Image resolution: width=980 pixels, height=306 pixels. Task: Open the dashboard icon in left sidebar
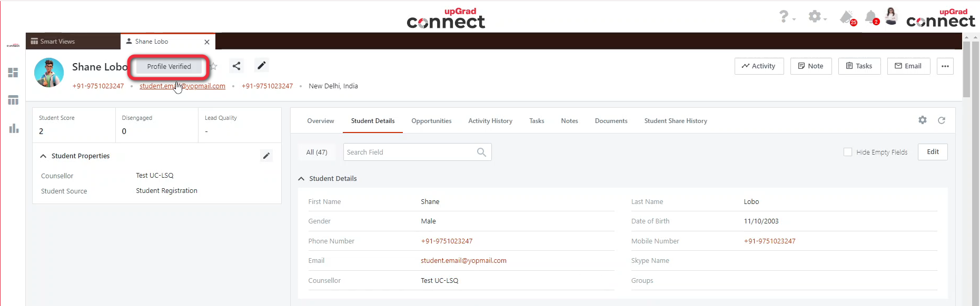(x=13, y=73)
